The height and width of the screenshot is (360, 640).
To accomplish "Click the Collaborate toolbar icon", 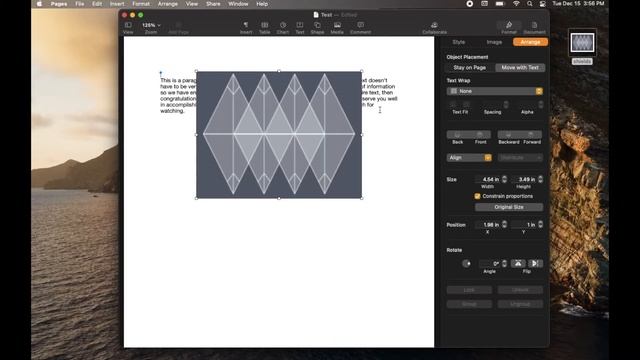I will pos(434,25).
